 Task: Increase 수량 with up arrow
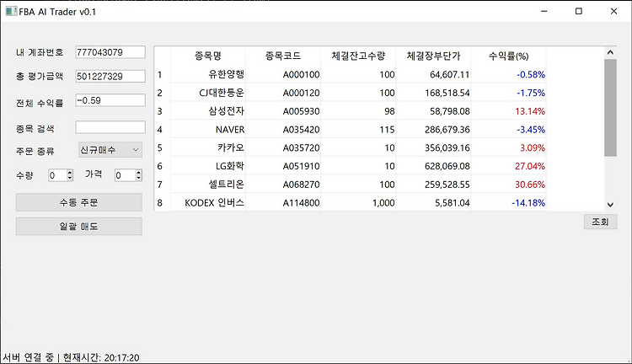tap(70, 172)
